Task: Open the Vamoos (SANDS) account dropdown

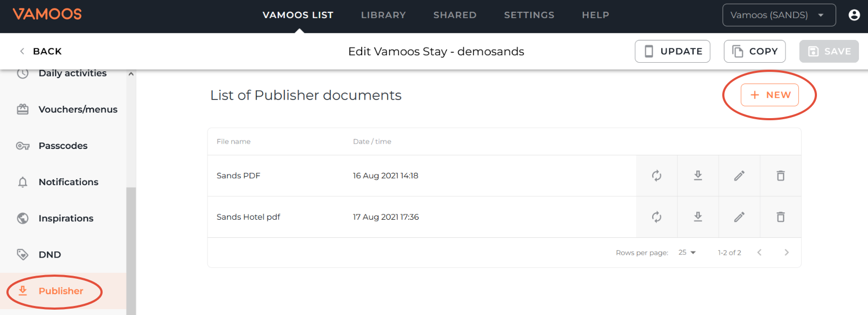Action: [779, 15]
